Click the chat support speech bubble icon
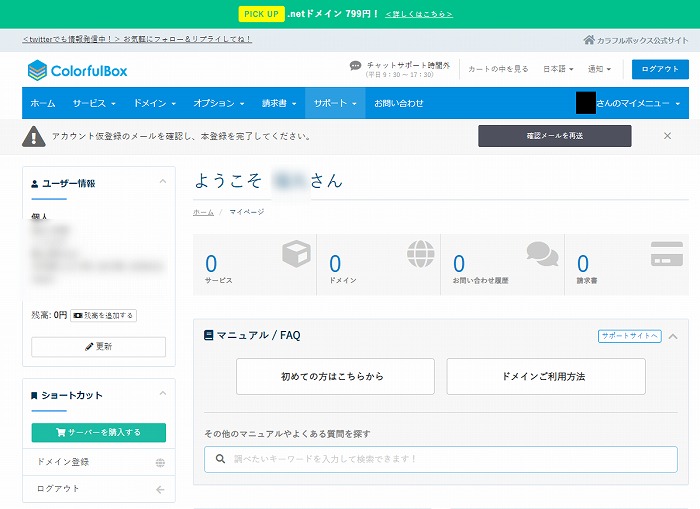Viewport: 700px width, 509px height. pos(356,66)
